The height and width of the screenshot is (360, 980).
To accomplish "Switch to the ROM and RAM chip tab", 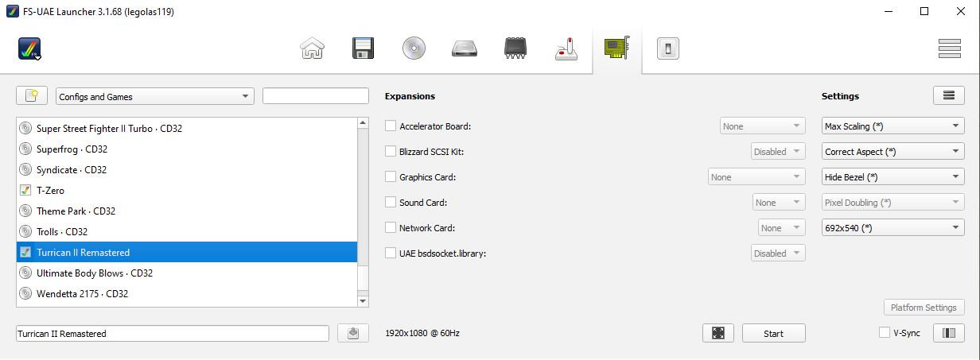I will 515,49.
